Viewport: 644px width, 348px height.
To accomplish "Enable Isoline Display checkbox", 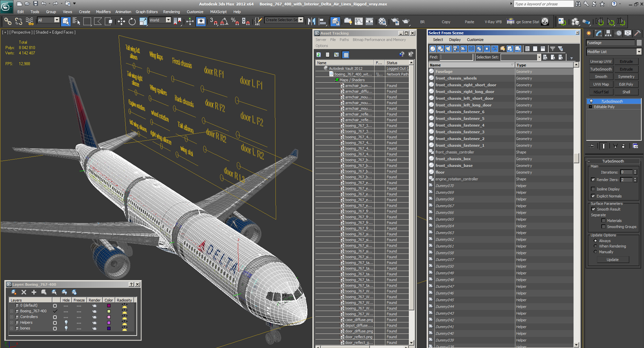I will tap(593, 189).
